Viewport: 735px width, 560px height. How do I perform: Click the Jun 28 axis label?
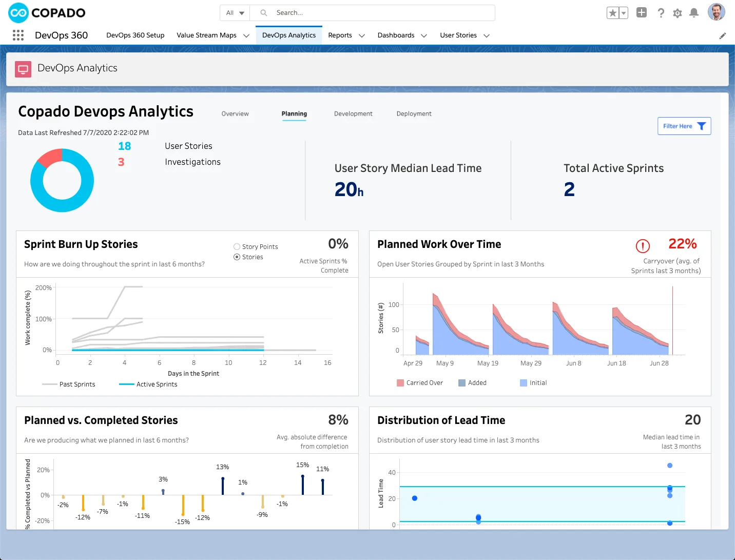[659, 363]
